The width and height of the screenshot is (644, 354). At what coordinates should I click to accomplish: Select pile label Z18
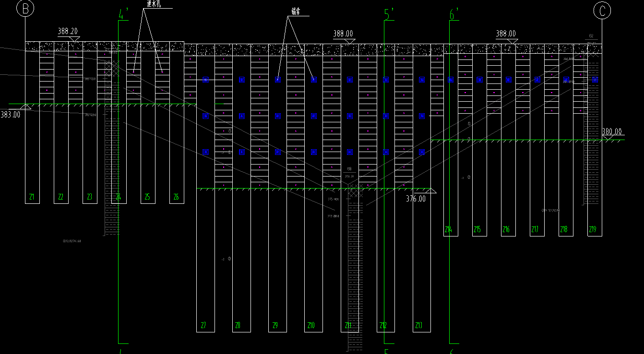click(563, 230)
